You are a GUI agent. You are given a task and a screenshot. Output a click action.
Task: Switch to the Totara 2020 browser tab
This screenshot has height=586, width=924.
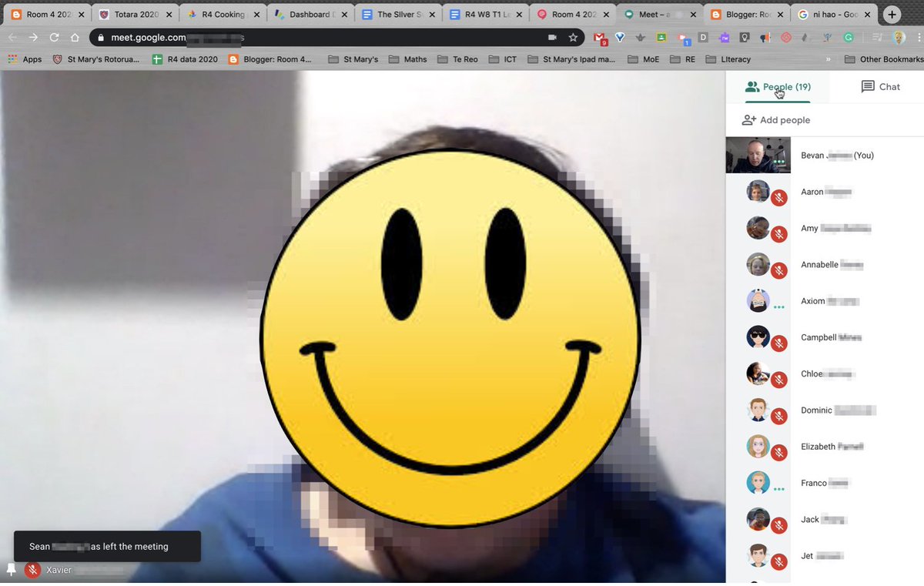[x=136, y=14]
